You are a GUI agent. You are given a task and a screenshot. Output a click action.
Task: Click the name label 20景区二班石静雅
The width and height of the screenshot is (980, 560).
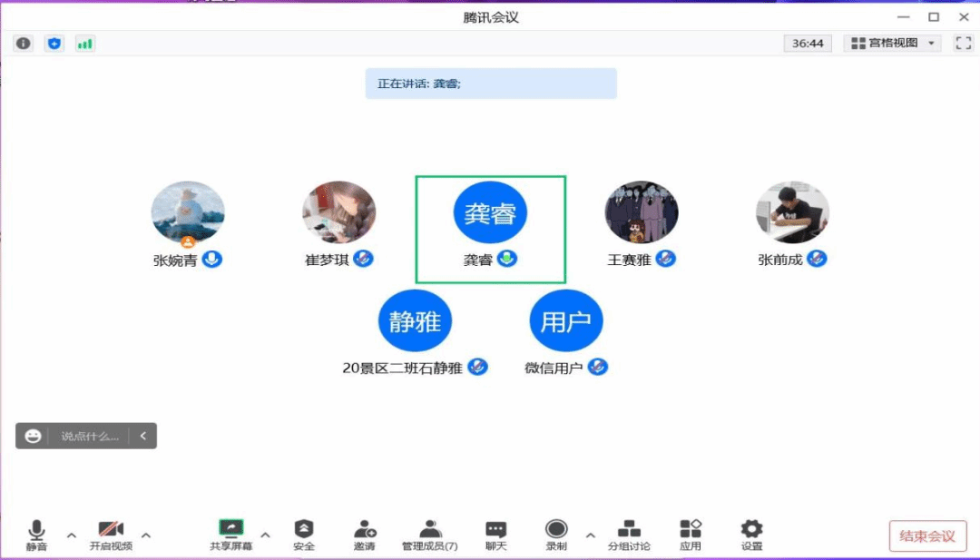tap(403, 368)
